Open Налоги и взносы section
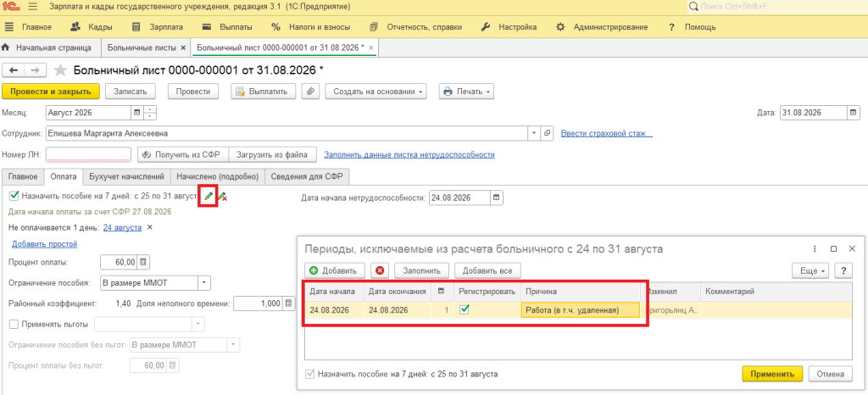 (x=312, y=27)
